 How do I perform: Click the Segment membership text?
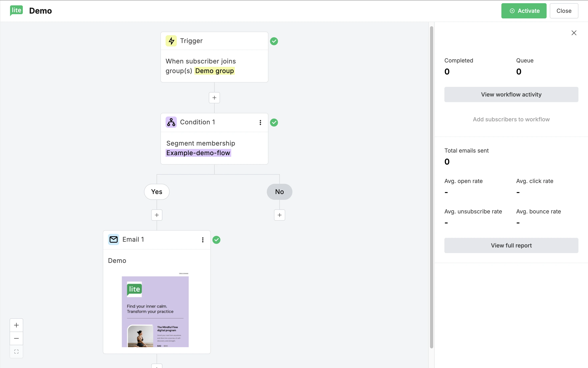[201, 143]
